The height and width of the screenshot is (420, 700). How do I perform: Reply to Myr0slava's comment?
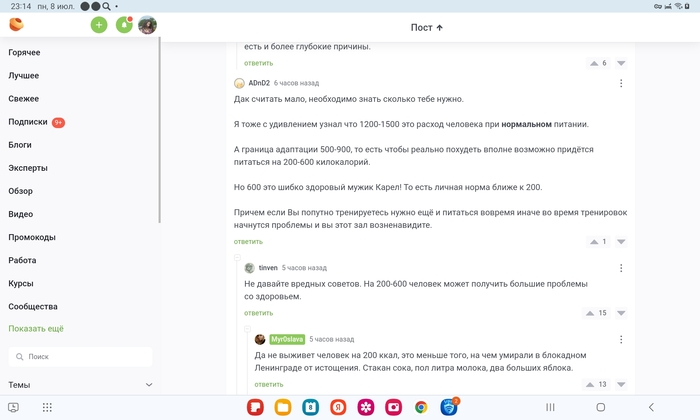[x=269, y=385]
